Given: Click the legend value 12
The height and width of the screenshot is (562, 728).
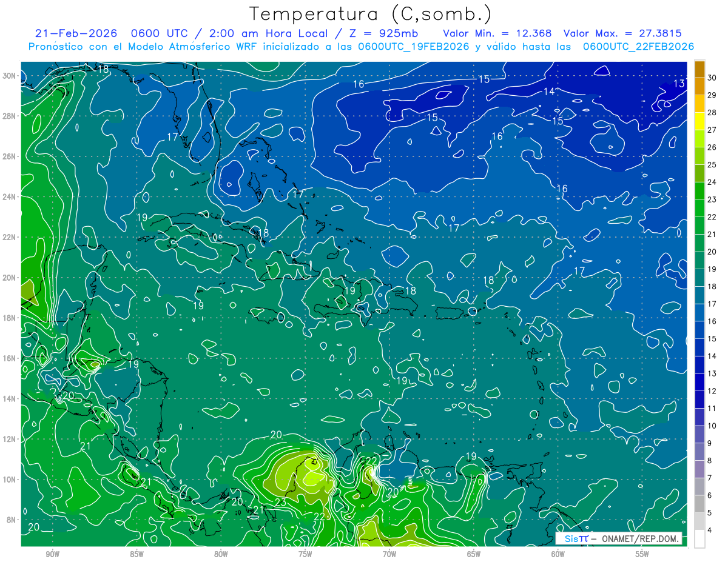Looking at the screenshot, I should click(x=713, y=391).
